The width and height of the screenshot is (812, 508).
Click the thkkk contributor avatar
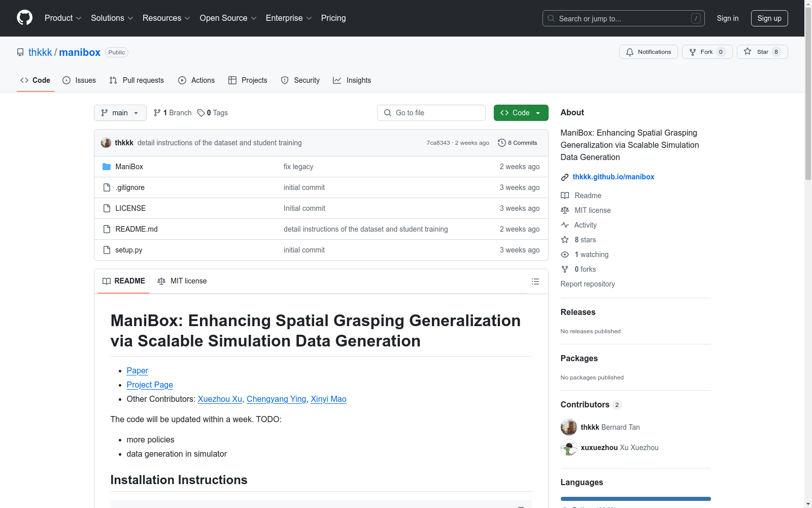[x=569, y=427]
